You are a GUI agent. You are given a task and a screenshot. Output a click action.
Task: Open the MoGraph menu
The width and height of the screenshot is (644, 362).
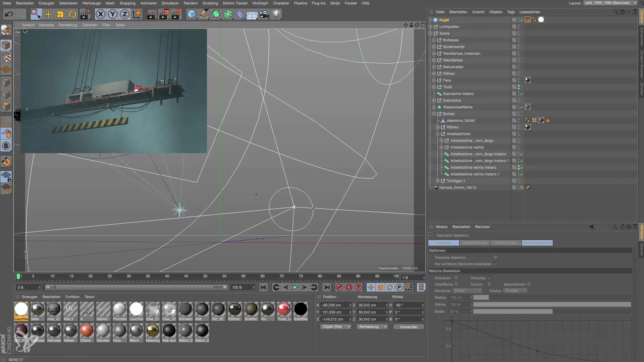pos(260,3)
